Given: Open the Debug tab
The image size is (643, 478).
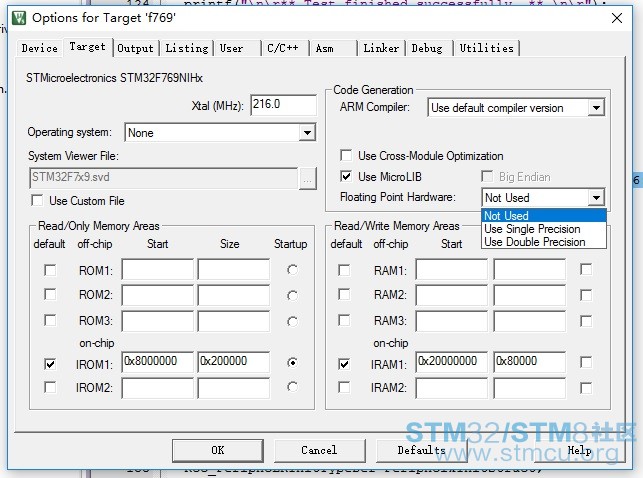Looking at the screenshot, I should tap(427, 48).
